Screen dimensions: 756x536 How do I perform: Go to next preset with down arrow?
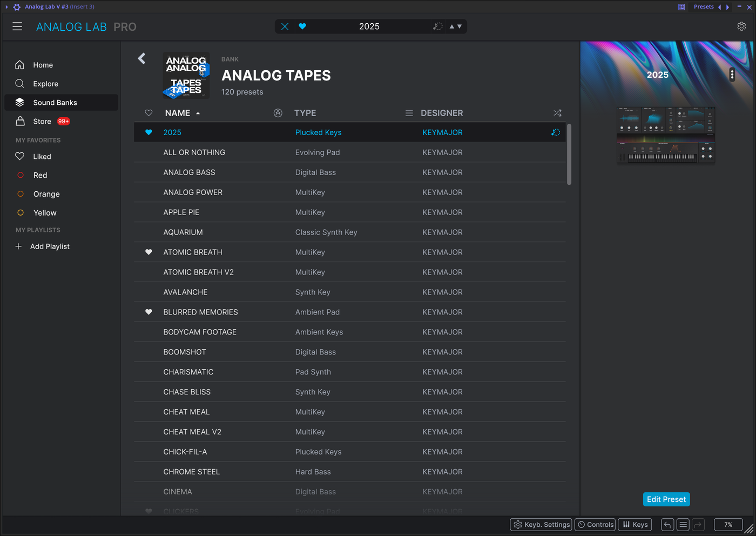[460, 26]
